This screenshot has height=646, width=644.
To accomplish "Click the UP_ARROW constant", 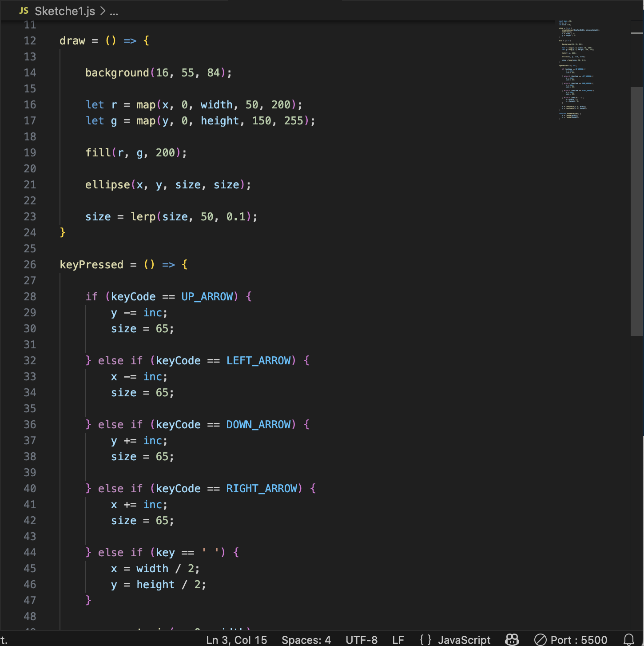I will 207,297.
